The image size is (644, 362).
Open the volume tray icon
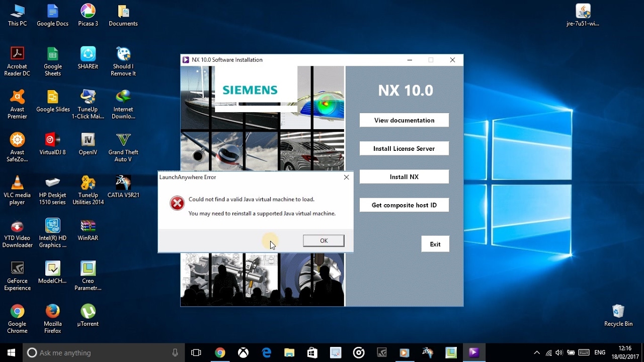pyautogui.click(x=559, y=353)
